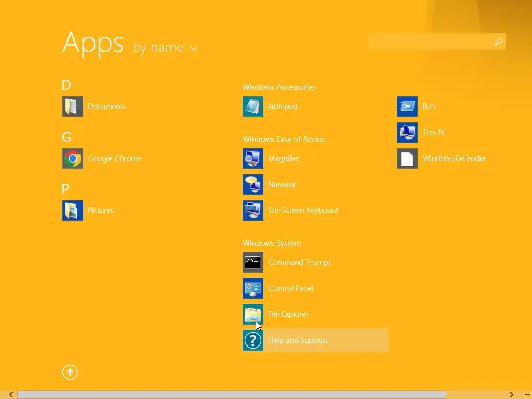Select the 'File Explorer' label
Screen dimensions: 532x399
point(288,314)
